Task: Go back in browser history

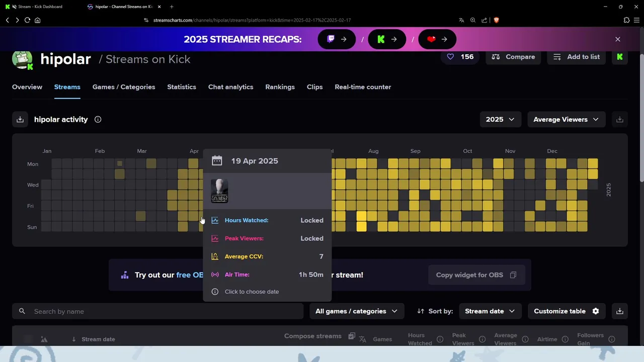Action: 8,20
